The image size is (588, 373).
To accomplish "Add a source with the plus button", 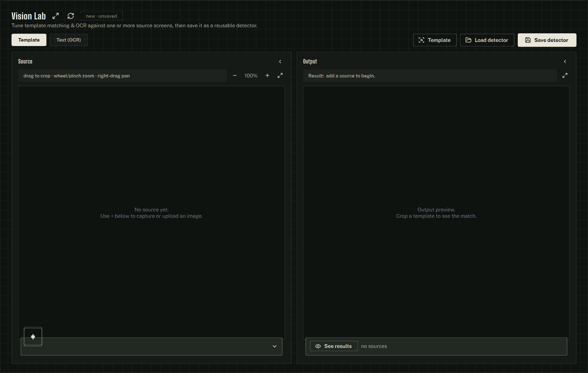I will click(x=33, y=337).
